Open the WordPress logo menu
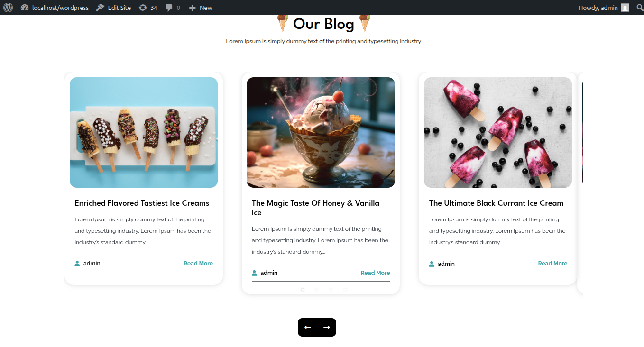Screen dimensions: 644x347 click(8, 8)
